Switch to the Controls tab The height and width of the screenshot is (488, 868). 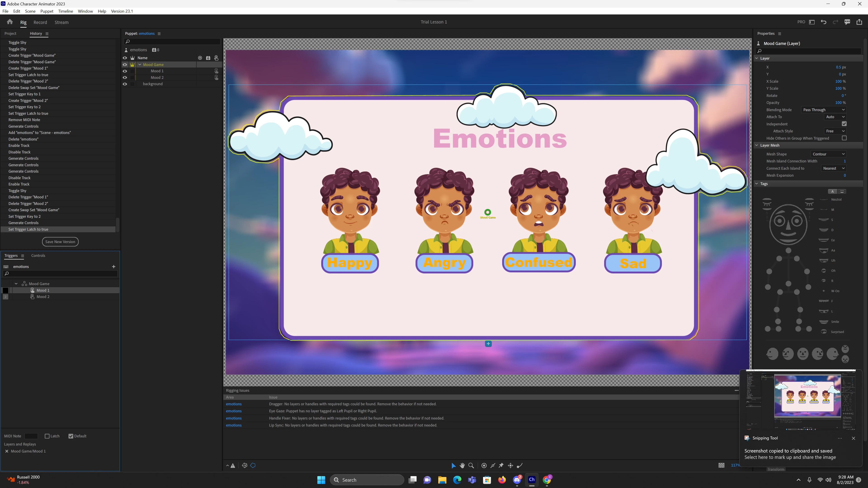pos(38,256)
